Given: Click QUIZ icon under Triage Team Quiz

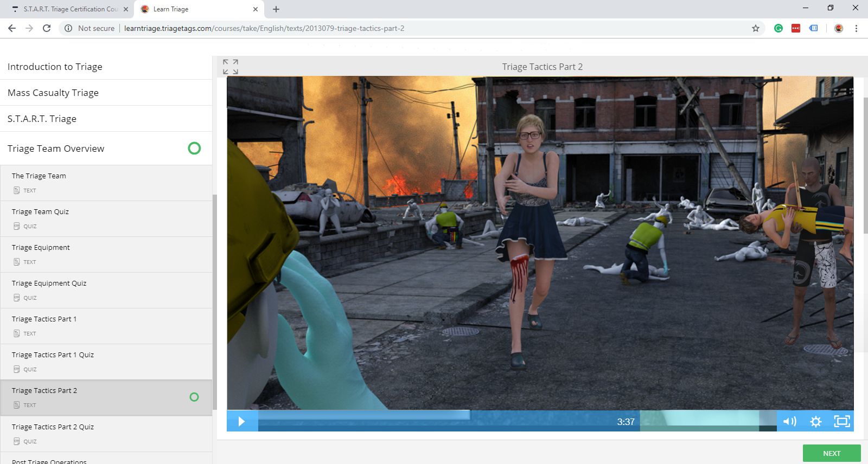Looking at the screenshot, I should pyautogui.click(x=16, y=226).
